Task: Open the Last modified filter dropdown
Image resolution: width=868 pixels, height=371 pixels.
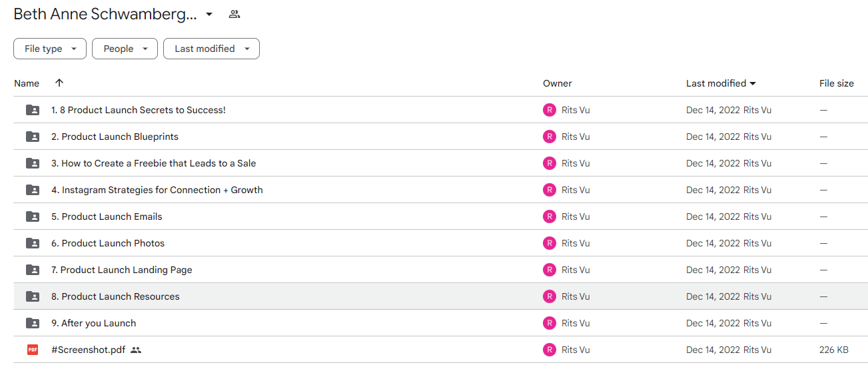Action: click(x=211, y=49)
